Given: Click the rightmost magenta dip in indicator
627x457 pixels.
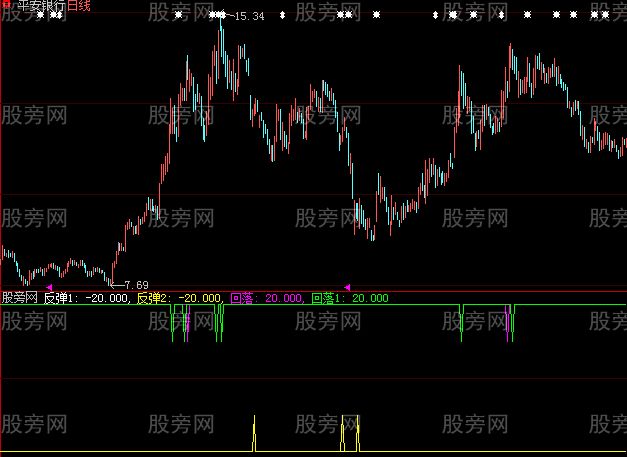Looking at the screenshot, I should 508,322.
